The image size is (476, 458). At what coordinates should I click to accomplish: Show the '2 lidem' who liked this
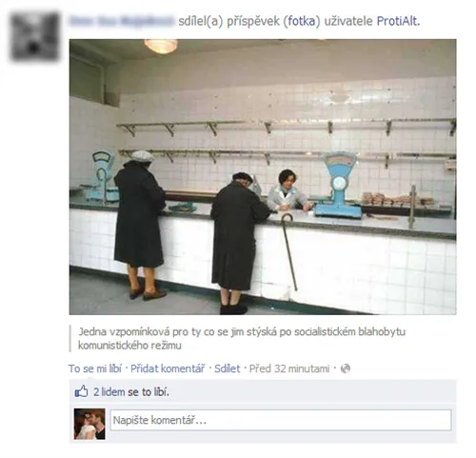point(109,392)
